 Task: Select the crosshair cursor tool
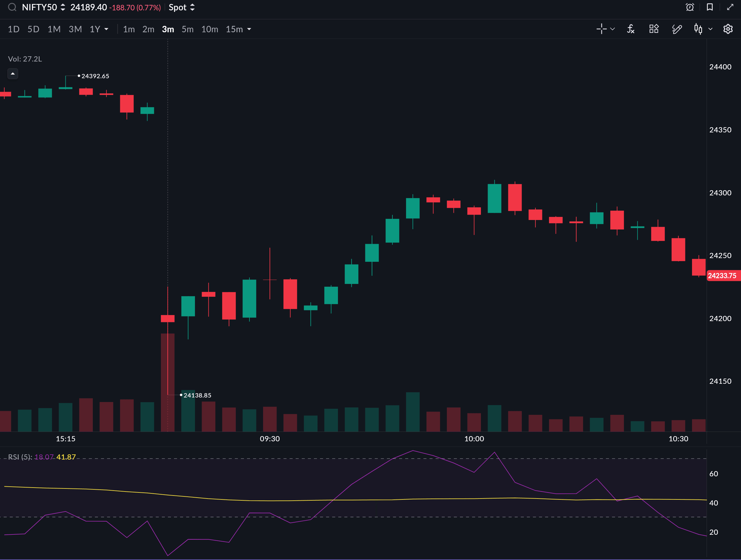pos(601,29)
